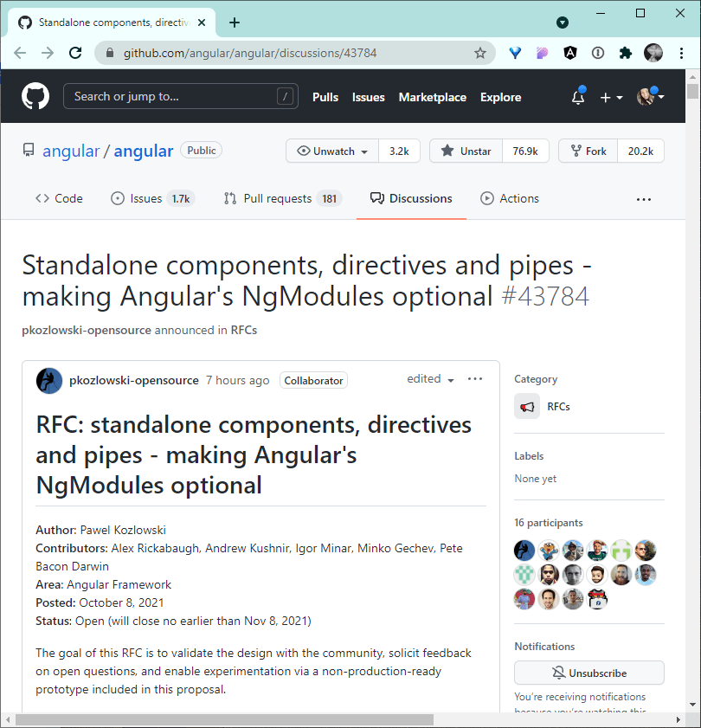The width and height of the screenshot is (701, 728).
Task: Click the horizontal scrollbar thumb
Action: click(x=224, y=719)
